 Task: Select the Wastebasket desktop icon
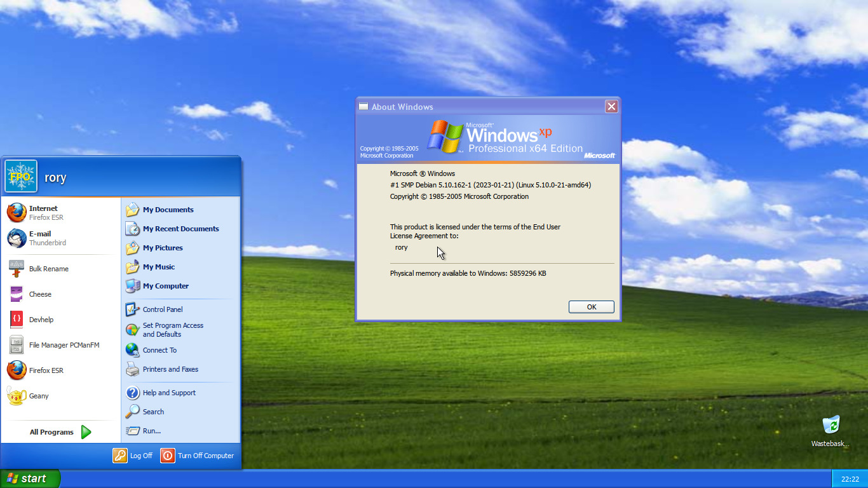(x=831, y=424)
